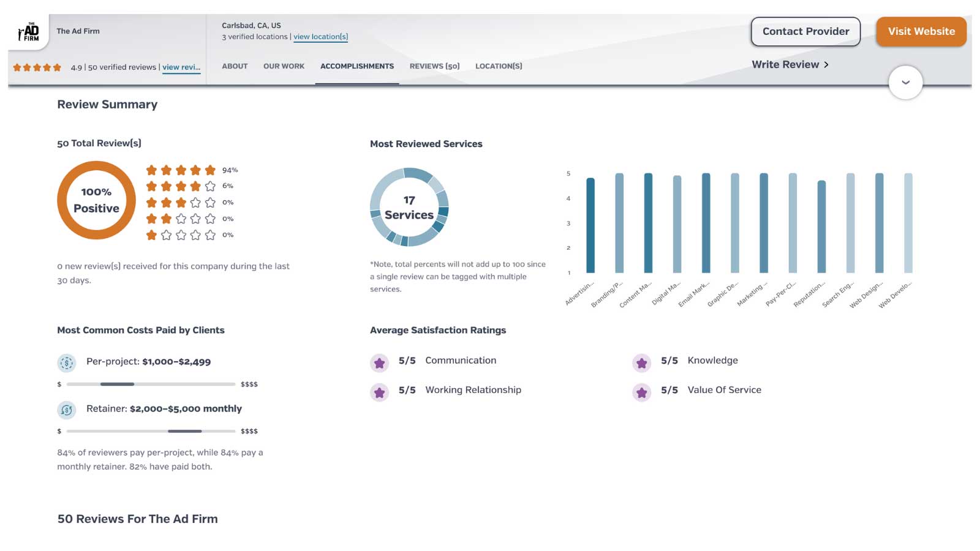Click the purple star beside Working Relationship
This screenshot has height=551, width=980.
(380, 392)
